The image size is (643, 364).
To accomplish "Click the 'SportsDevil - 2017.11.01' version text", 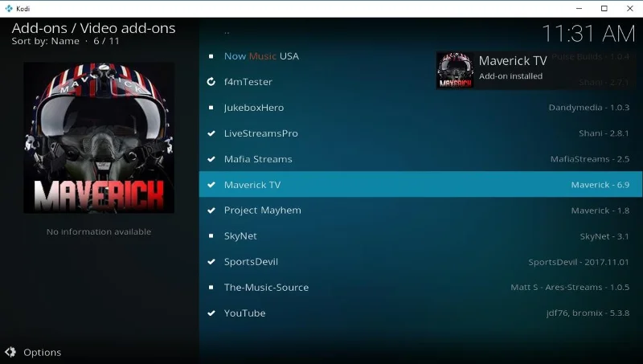I will pyautogui.click(x=579, y=262).
